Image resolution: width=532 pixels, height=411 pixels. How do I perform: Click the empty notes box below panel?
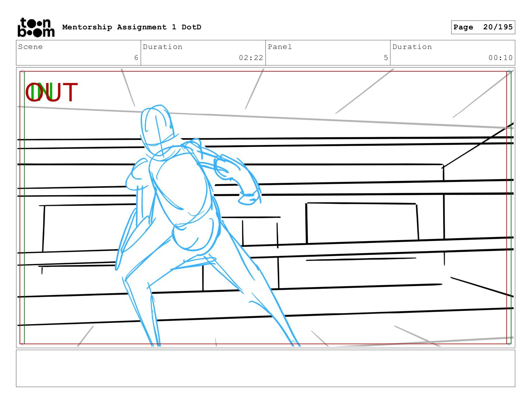tap(265, 368)
